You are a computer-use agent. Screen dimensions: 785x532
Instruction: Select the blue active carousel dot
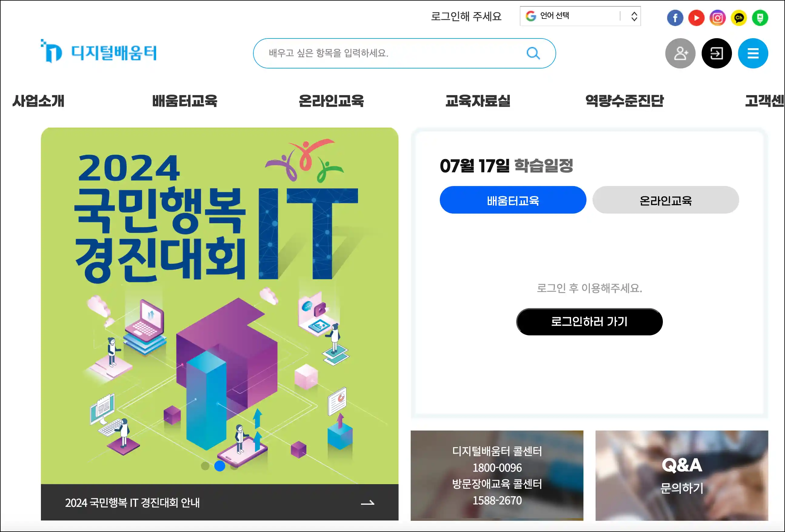[219, 466]
